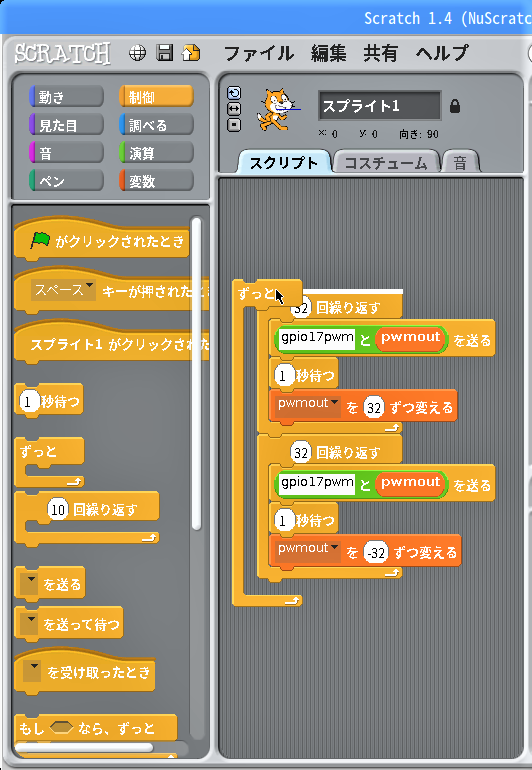Click the block palette vertical scrollbar

coord(196,373)
